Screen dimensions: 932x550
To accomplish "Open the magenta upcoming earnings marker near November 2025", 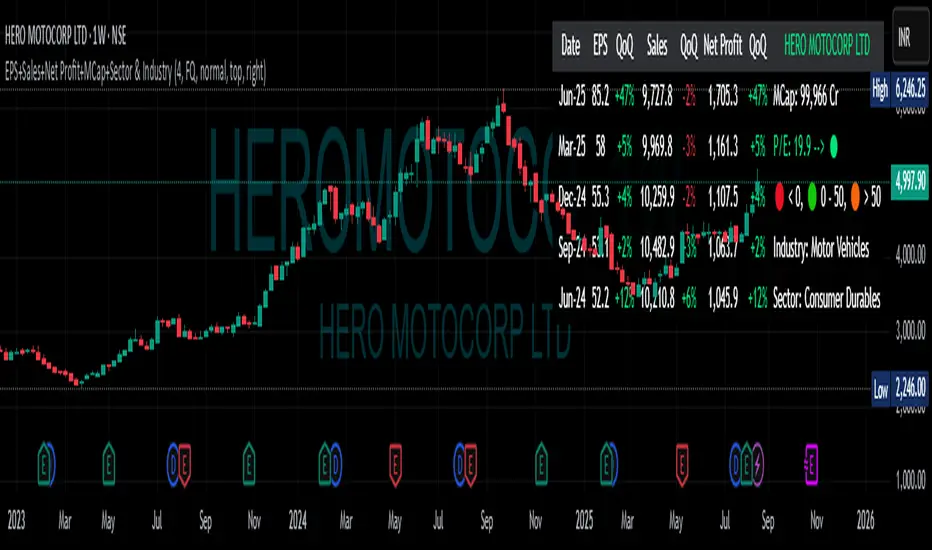I will [811, 464].
